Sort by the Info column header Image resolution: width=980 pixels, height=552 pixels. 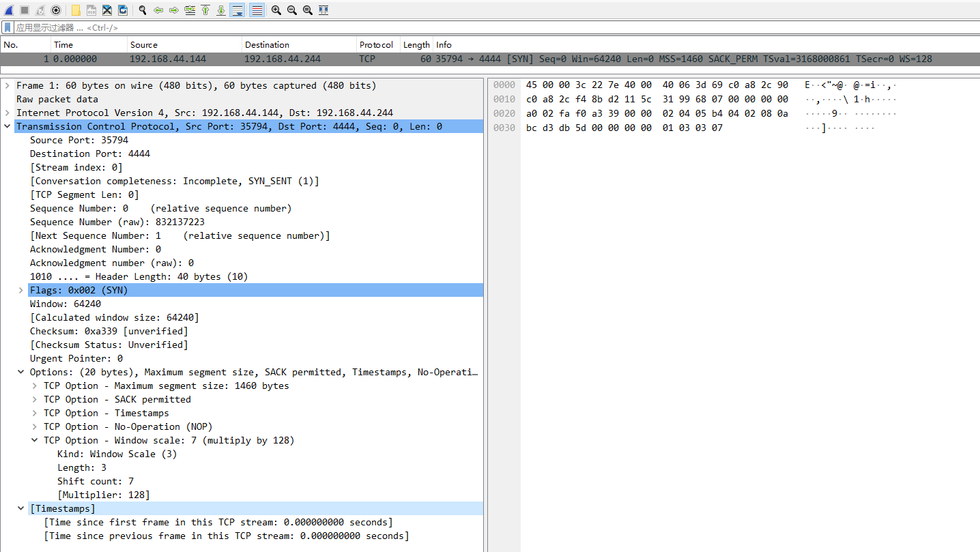(x=706, y=44)
